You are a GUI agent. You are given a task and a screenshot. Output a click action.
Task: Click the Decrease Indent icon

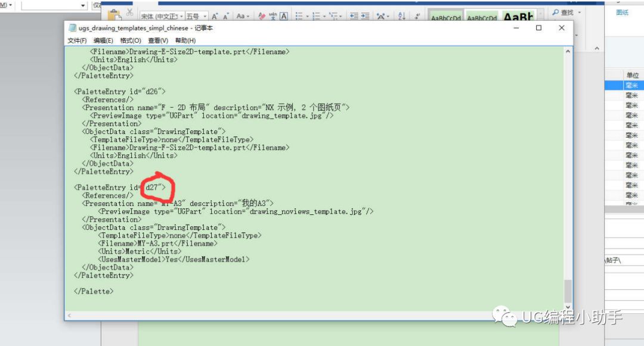click(x=354, y=17)
